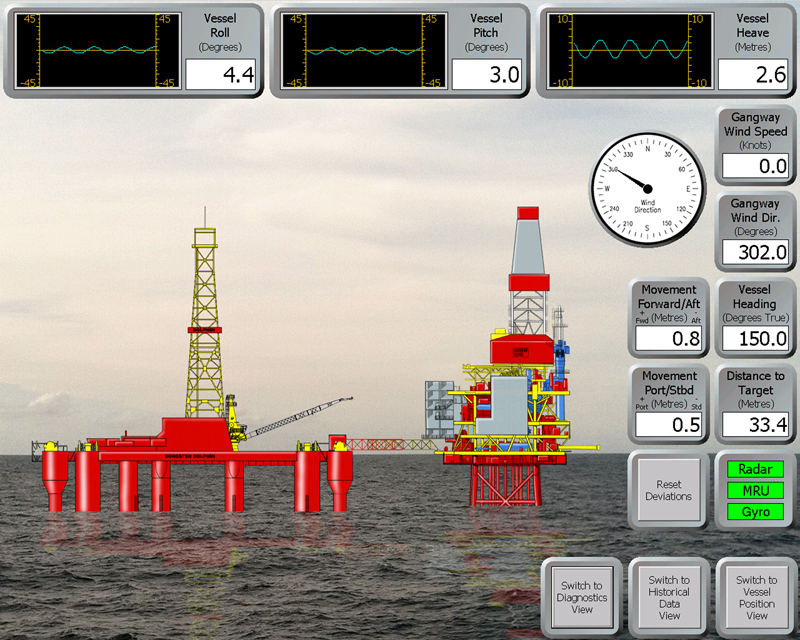
Task: Select the Vessel Pitch value field
Action: (x=487, y=73)
